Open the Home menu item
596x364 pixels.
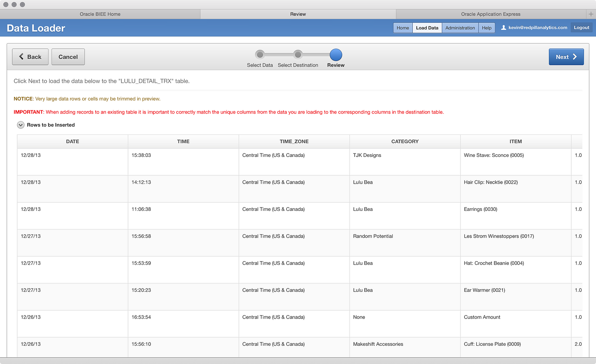(x=403, y=28)
